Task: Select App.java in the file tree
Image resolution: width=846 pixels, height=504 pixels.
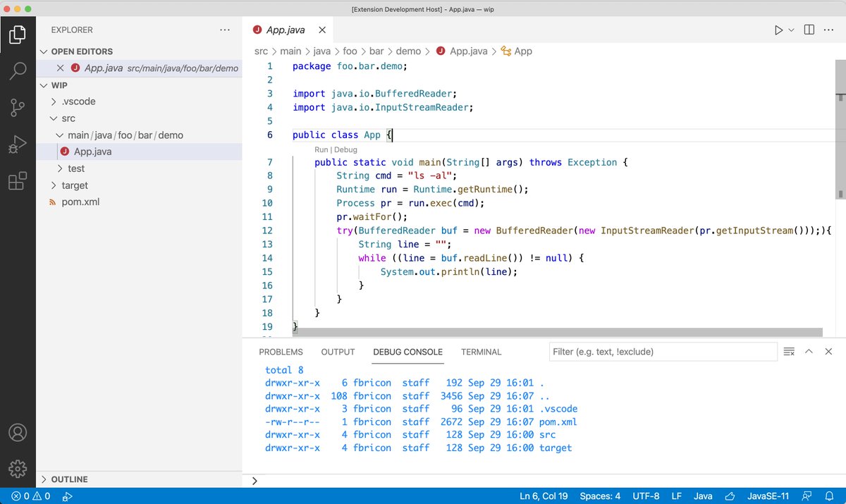Action: click(92, 152)
